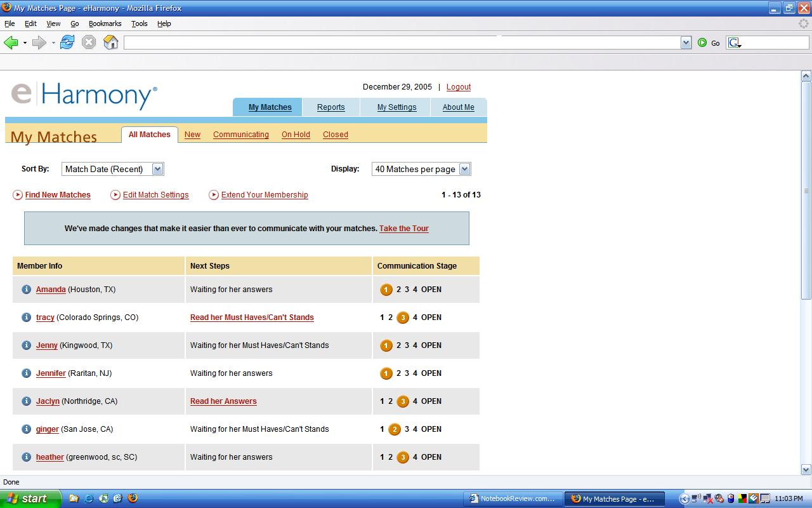Click the eHarmony logo
This screenshot has width=812, height=508.
pos(84,95)
